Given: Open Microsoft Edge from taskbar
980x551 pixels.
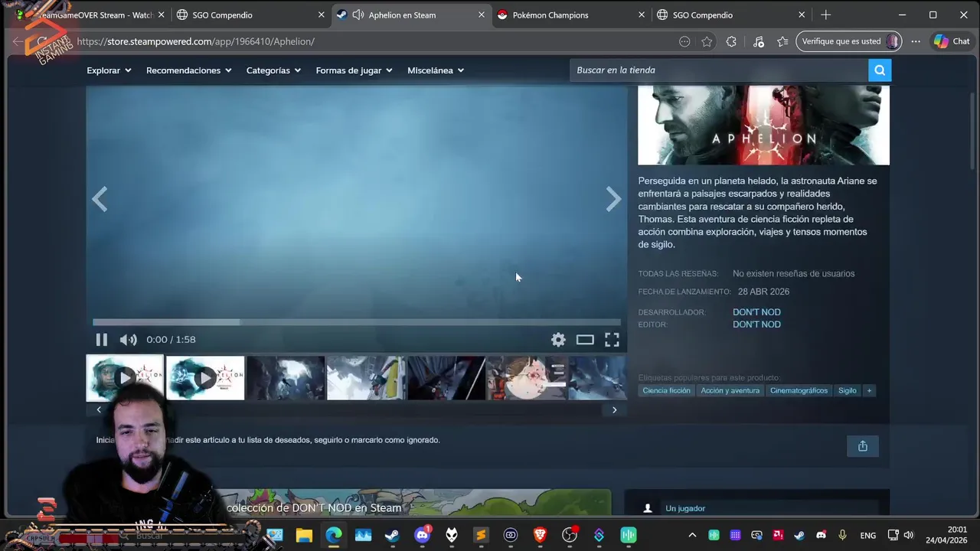Looking at the screenshot, I should [x=334, y=535].
